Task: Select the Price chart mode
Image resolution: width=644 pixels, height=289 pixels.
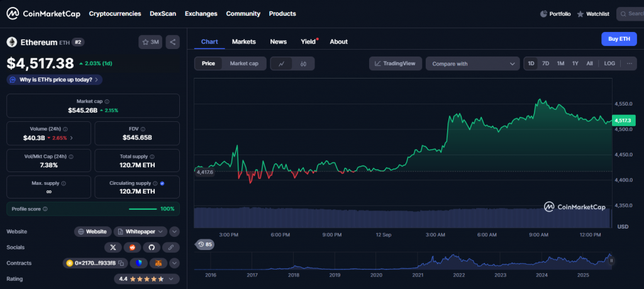Action: point(208,63)
